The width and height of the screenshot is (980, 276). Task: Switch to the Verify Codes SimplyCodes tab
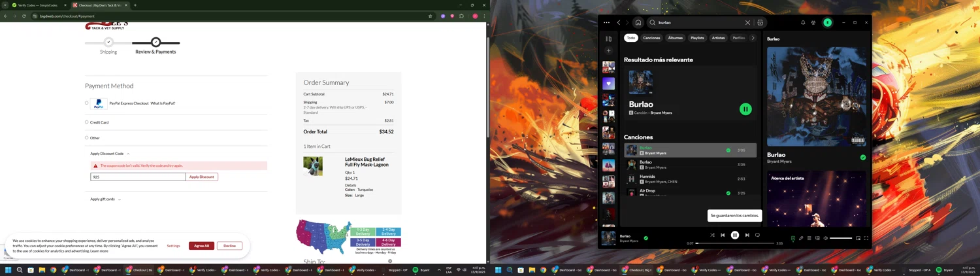tap(39, 5)
